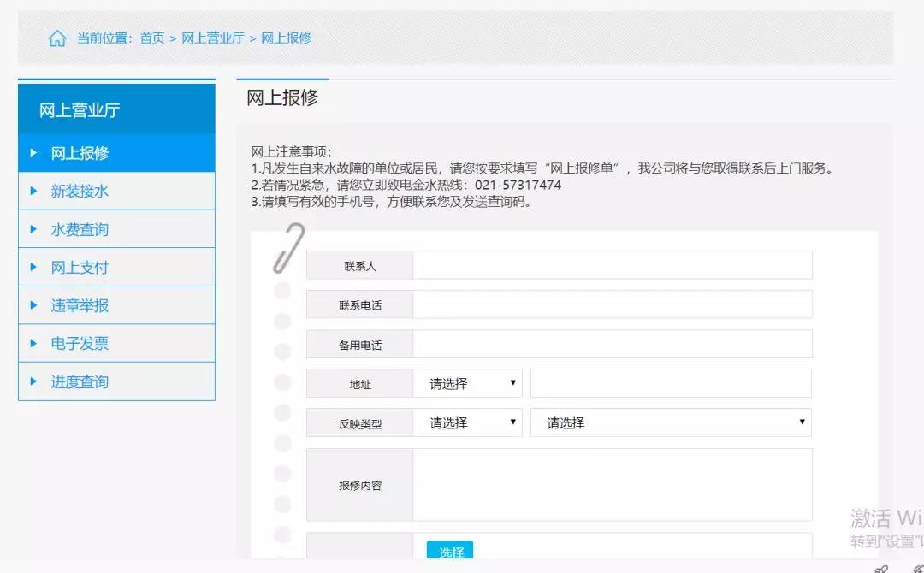Click the paperclip icon on form
This screenshot has width=924, height=573.
[x=289, y=248]
